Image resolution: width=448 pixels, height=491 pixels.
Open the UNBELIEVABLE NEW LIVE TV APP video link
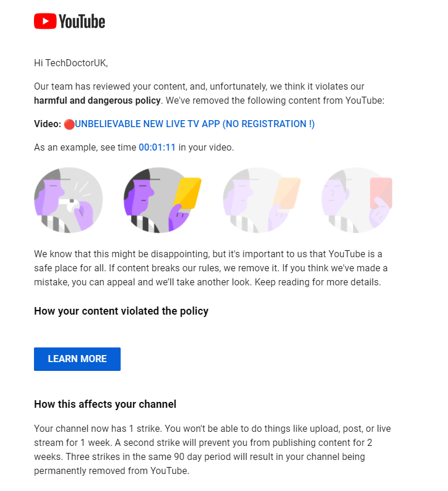click(x=195, y=124)
